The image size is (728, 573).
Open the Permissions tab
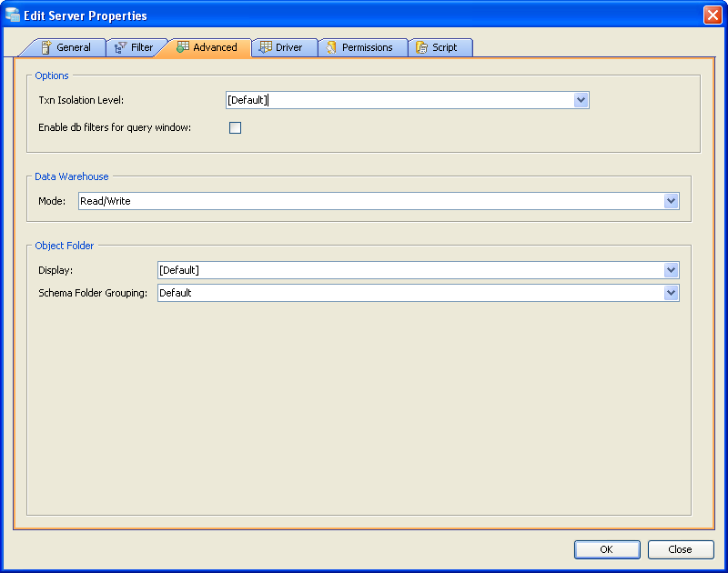click(x=363, y=47)
